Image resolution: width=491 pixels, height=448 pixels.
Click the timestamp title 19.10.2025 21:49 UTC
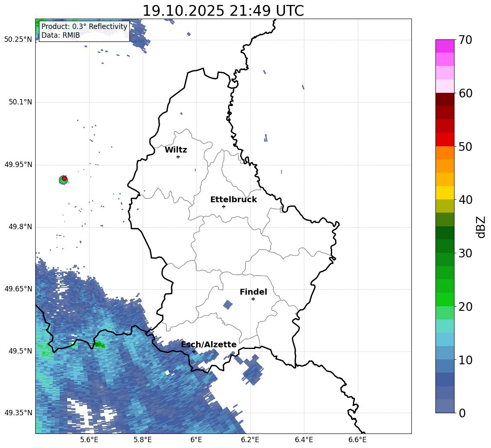click(x=223, y=11)
